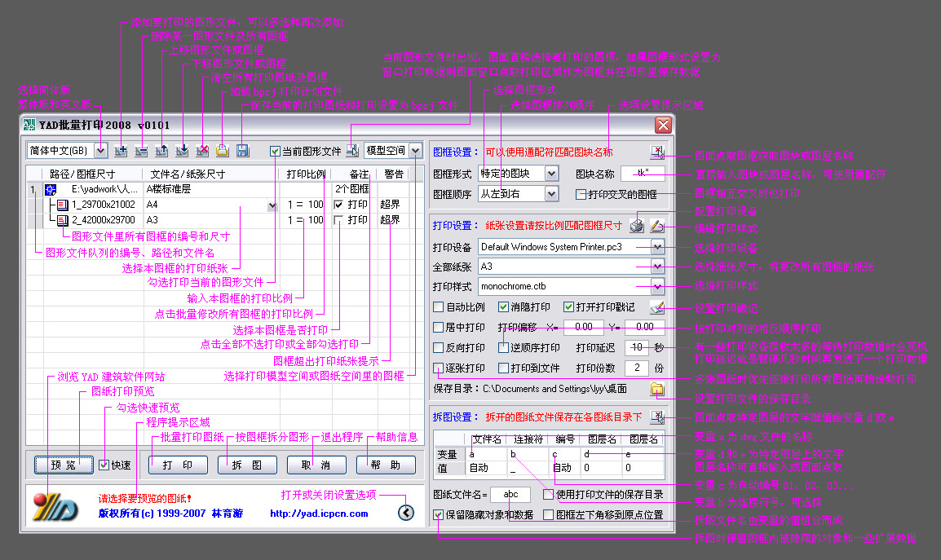Open the edit plot style pencil icon
The image size is (941, 560).
pos(657,226)
